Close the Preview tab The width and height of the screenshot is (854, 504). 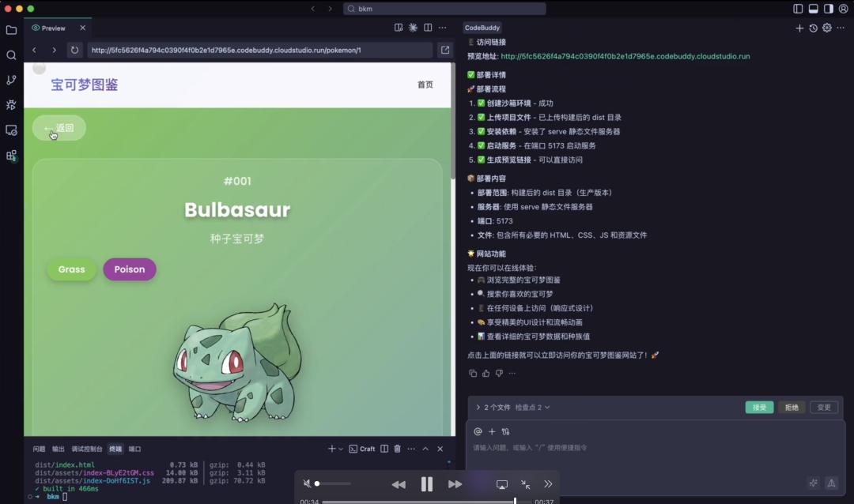pos(83,28)
